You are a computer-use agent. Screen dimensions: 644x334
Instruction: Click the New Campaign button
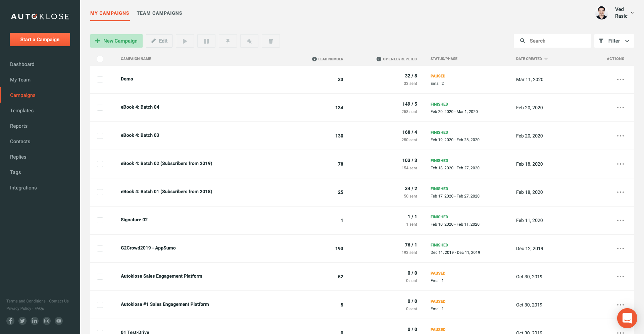[x=116, y=41]
